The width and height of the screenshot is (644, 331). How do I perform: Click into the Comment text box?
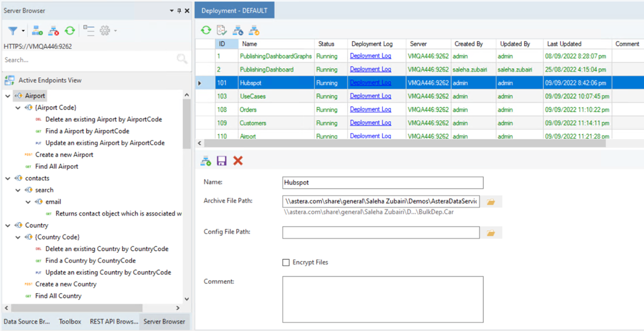coord(382,299)
